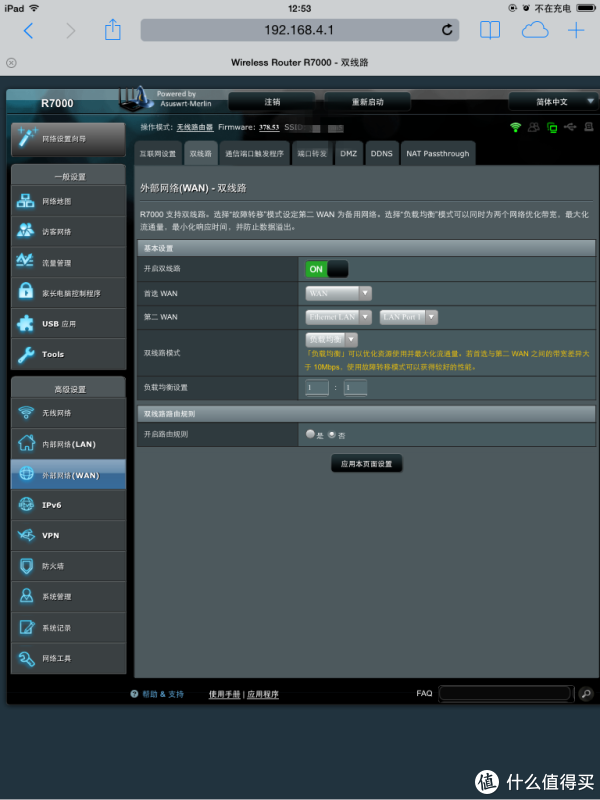Click the USB status icon

[x=570, y=127]
